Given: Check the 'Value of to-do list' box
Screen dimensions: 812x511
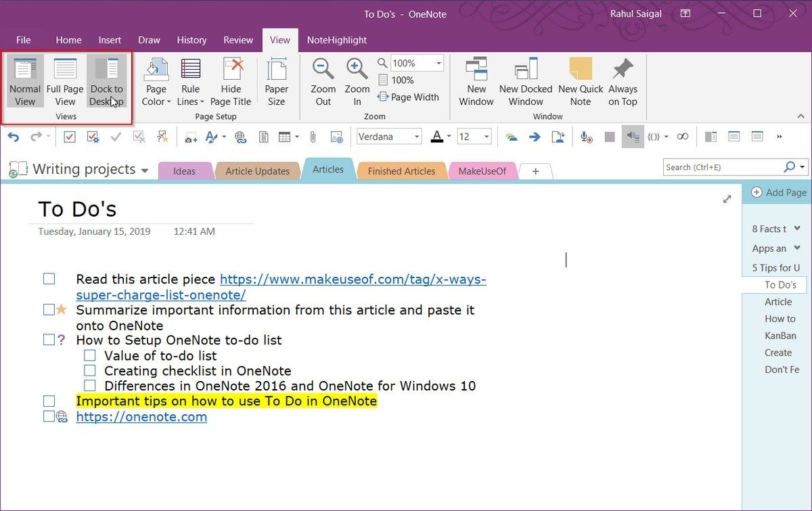Looking at the screenshot, I should tap(90, 355).
